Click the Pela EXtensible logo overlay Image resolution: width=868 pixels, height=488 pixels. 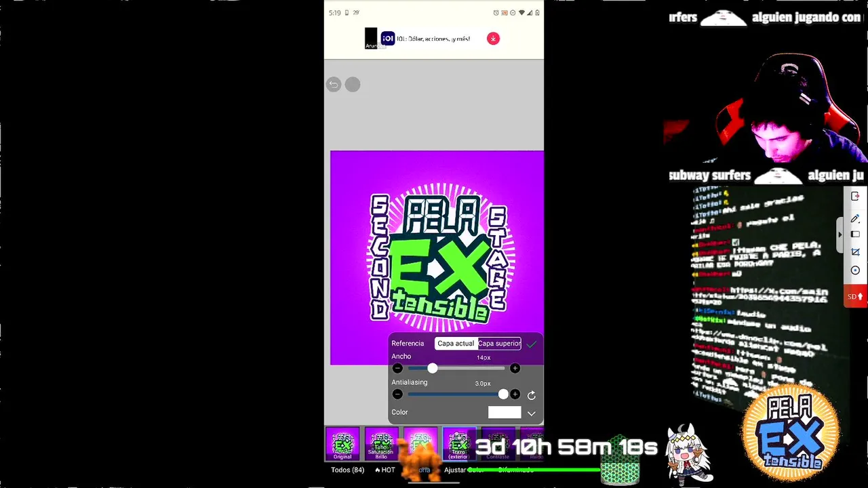791,431
